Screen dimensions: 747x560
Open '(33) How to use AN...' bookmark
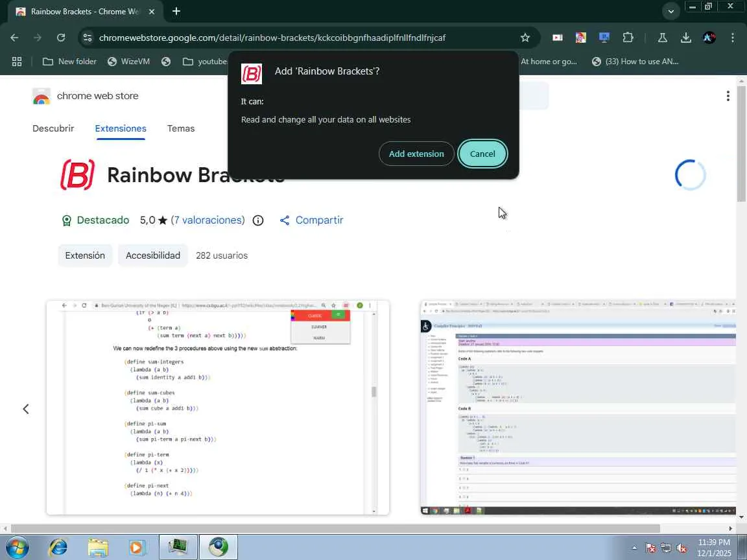click(635, 62)
